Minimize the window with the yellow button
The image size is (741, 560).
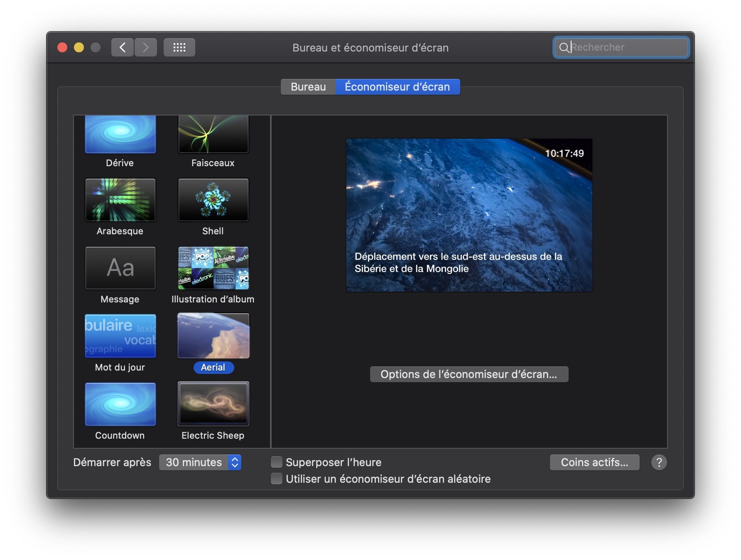[79, 47]
